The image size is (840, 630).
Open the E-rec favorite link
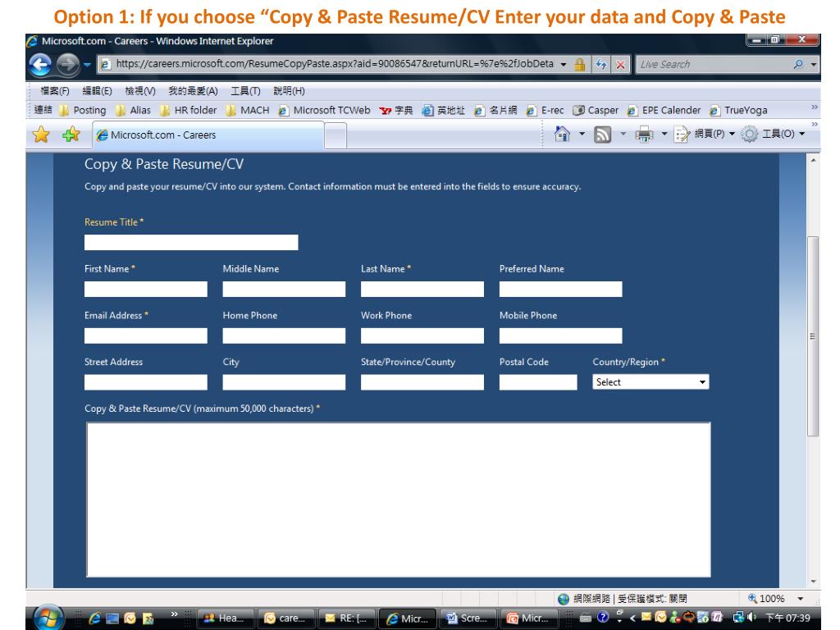pos(545,111)
